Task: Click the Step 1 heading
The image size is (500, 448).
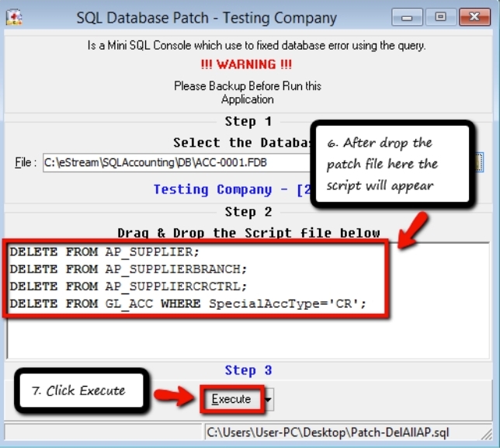Action: (x=248, y=121)
